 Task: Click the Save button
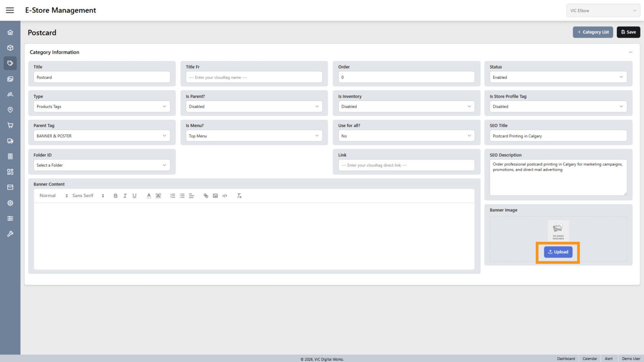coord(628,32)
